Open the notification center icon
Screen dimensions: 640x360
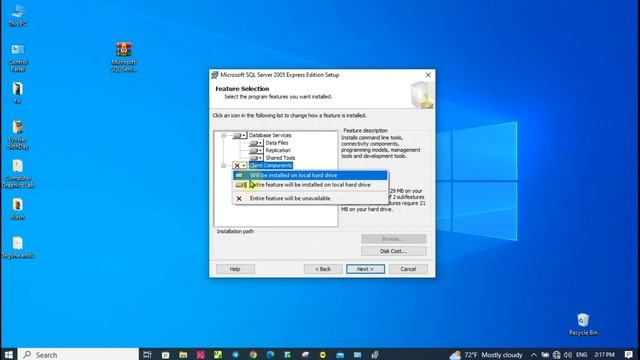point(629,355)
